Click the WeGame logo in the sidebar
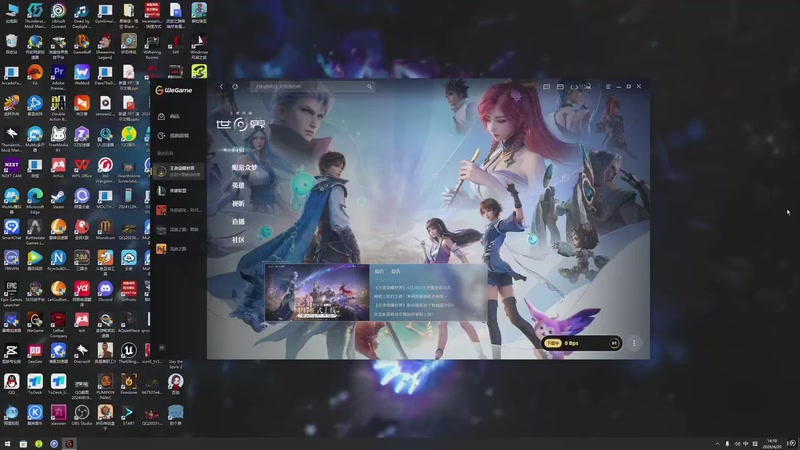 (174, 90)
